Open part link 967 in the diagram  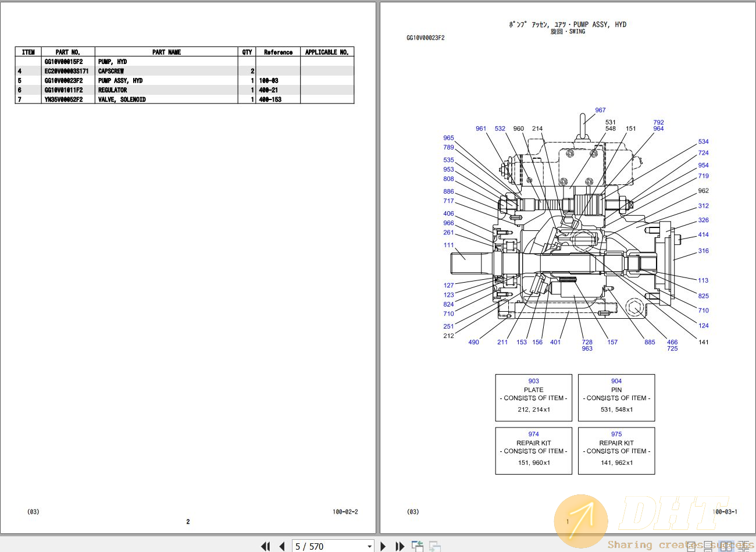[x=600, y=110]
